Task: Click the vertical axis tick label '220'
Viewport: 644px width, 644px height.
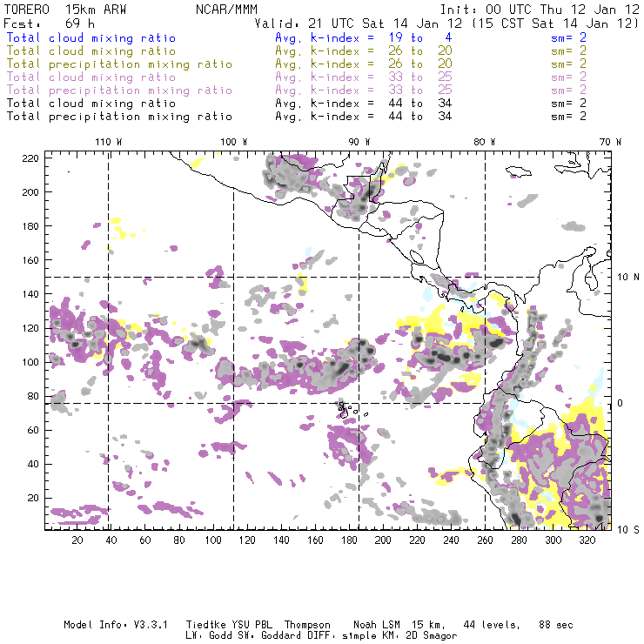Action: pos(30,158)
